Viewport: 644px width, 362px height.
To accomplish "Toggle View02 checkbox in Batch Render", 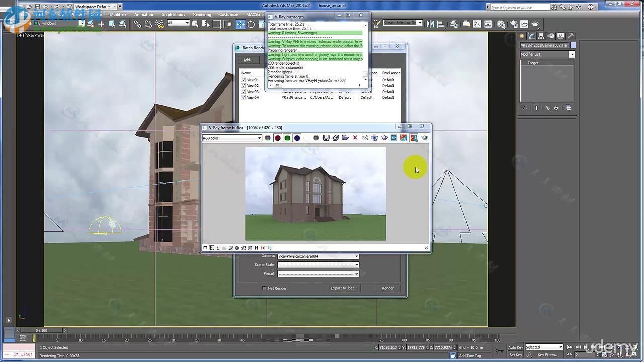I will [244, 86].
